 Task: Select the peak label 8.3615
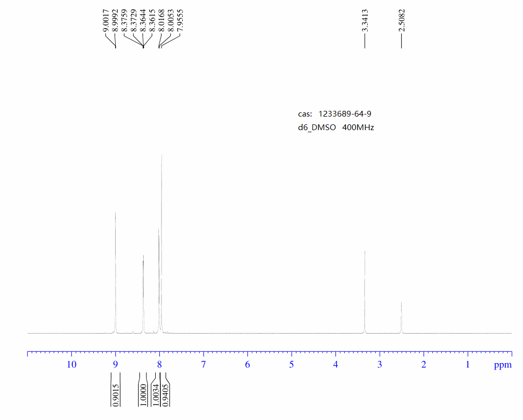(x=153, y=21)
